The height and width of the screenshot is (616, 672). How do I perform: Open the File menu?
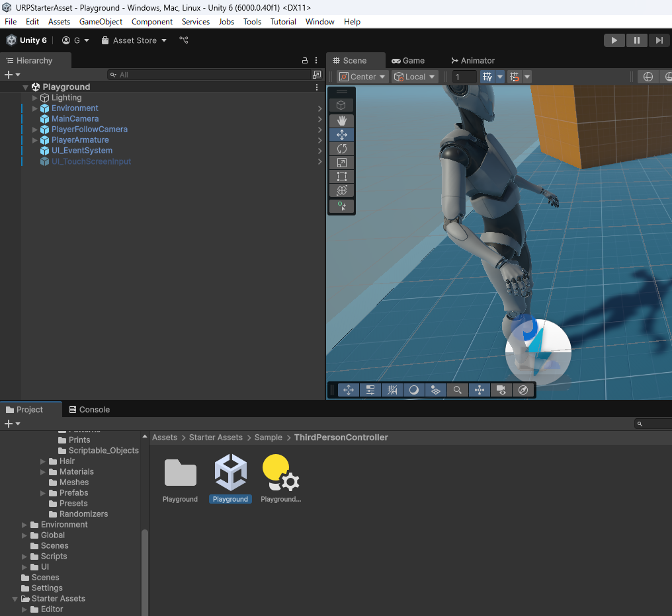pos(11,22)
